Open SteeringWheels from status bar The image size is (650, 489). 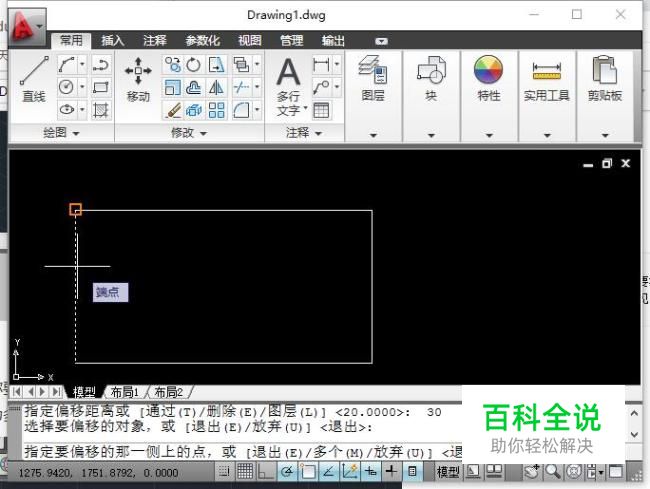tap(574, 471)
